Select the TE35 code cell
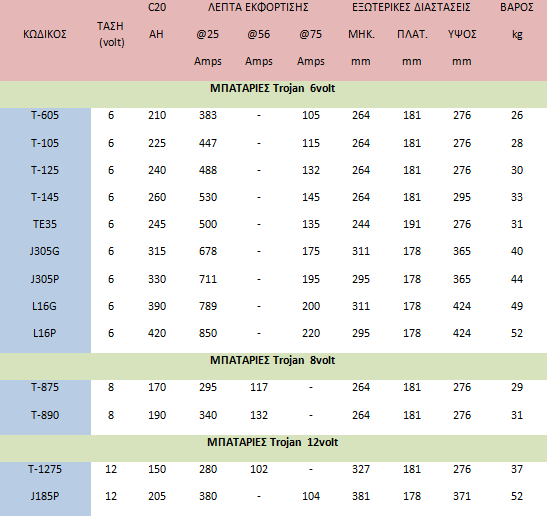The width and height of the screenshot is (547, 516). (x=45, y=224)
